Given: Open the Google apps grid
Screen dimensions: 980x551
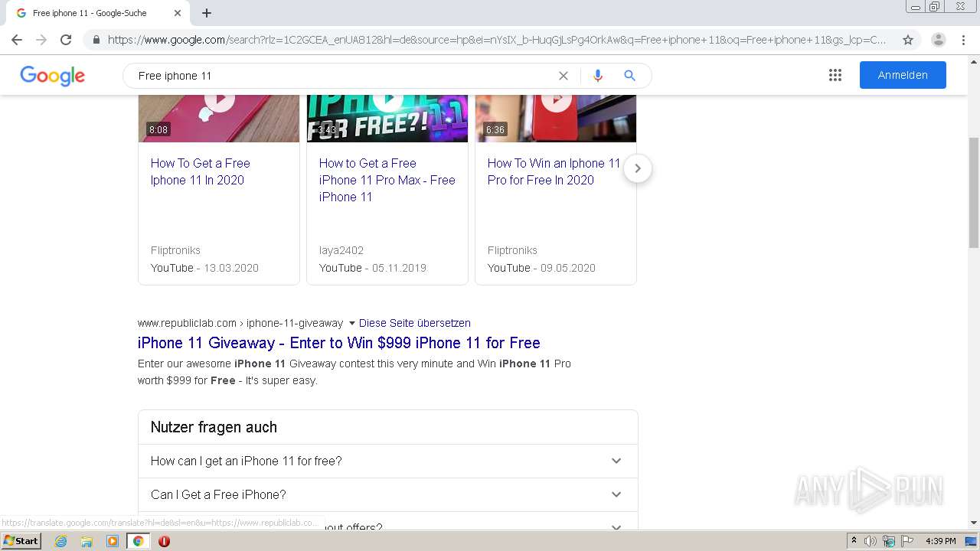Looking at the screenshot, I should [835, 75].
